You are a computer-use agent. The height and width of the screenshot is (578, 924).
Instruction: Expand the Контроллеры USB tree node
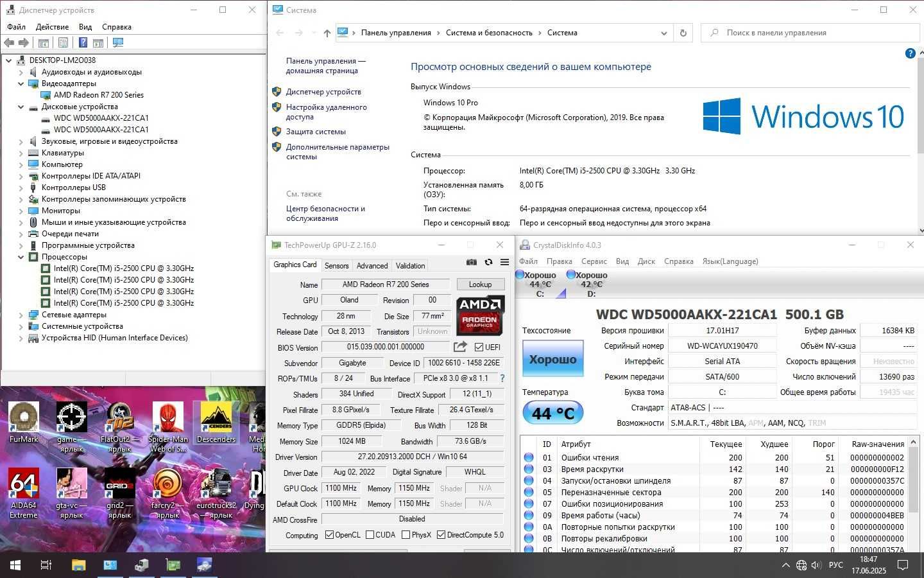coord(21,188)
